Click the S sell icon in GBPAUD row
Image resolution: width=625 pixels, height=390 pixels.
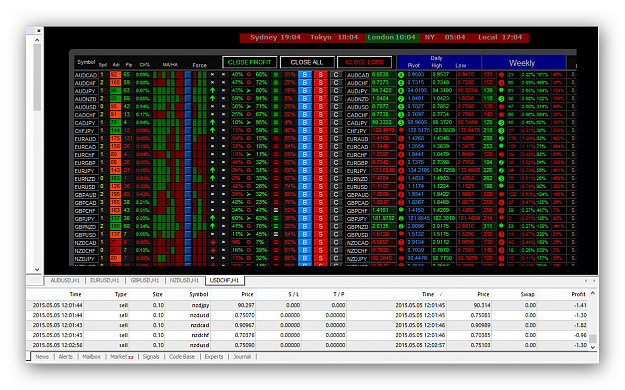(x=320, y=194)
